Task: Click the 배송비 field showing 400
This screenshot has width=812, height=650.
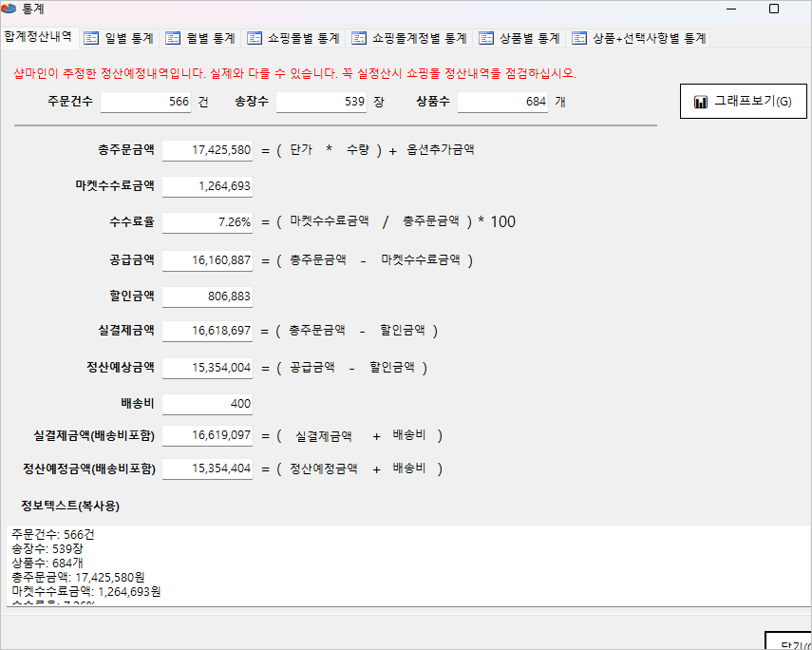Action: [x=207, y=404]
